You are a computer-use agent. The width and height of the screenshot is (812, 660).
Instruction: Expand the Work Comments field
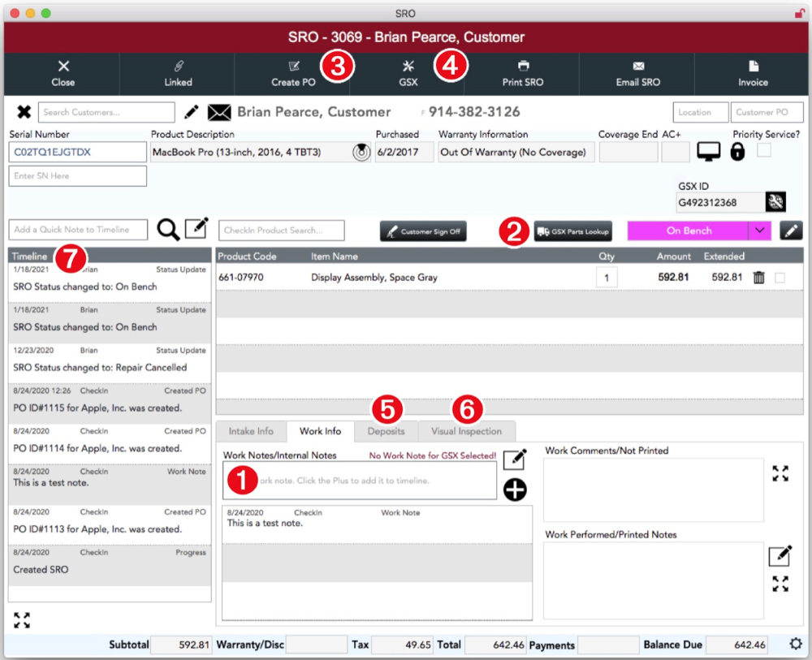[780, 474]
